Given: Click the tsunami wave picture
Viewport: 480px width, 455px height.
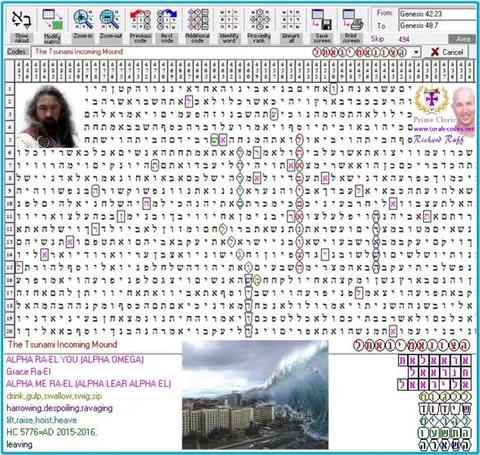Looking at the screenshot, I should (255, 395).
